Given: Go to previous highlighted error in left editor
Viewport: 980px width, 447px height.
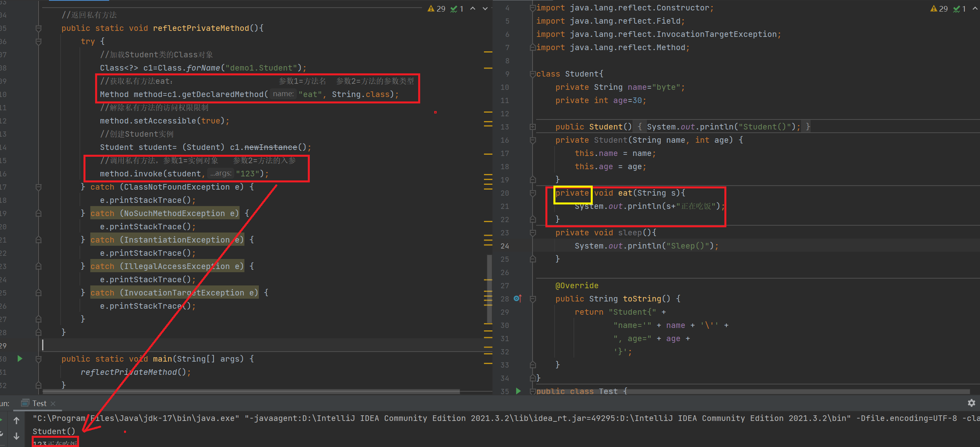Looking at the screenshot, I should click(473, 9).
